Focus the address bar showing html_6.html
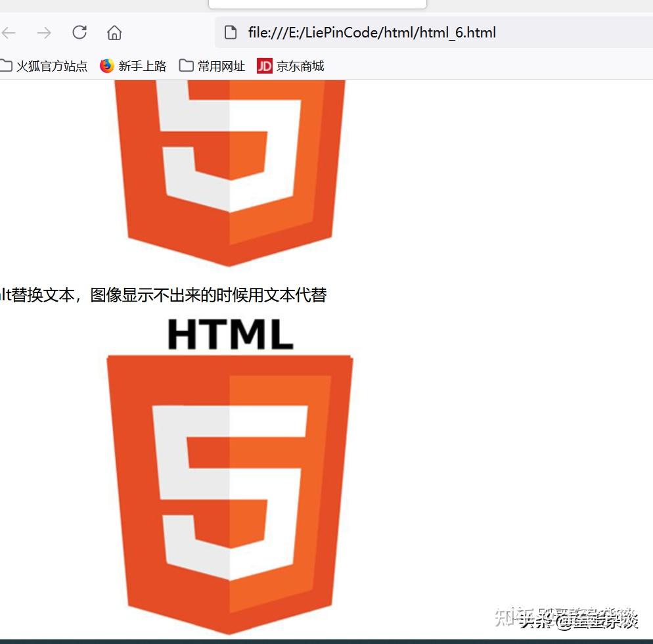This screenshot has height=644, width=653. click(x=434, y=32)
